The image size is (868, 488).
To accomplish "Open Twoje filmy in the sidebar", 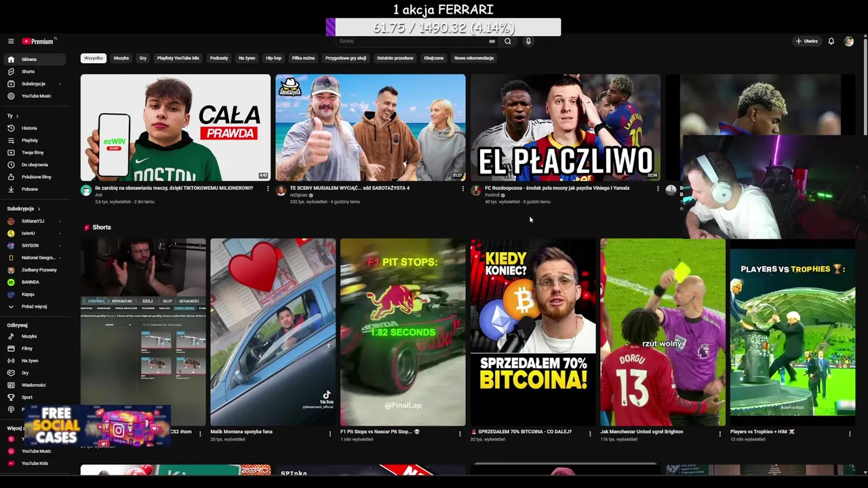I will point(35,152).
